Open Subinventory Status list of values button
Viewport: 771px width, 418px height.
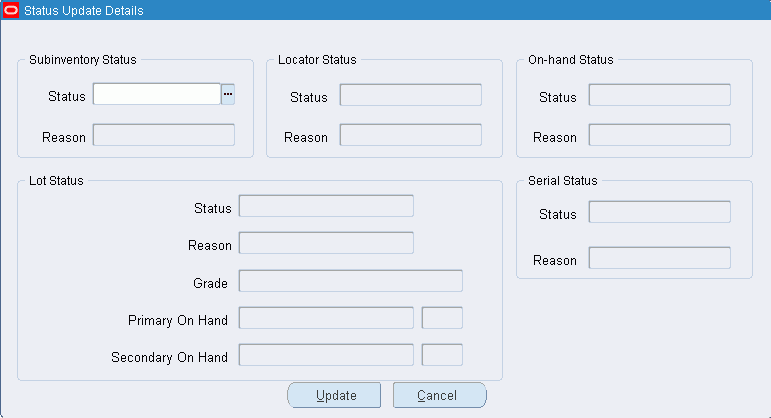228,94
